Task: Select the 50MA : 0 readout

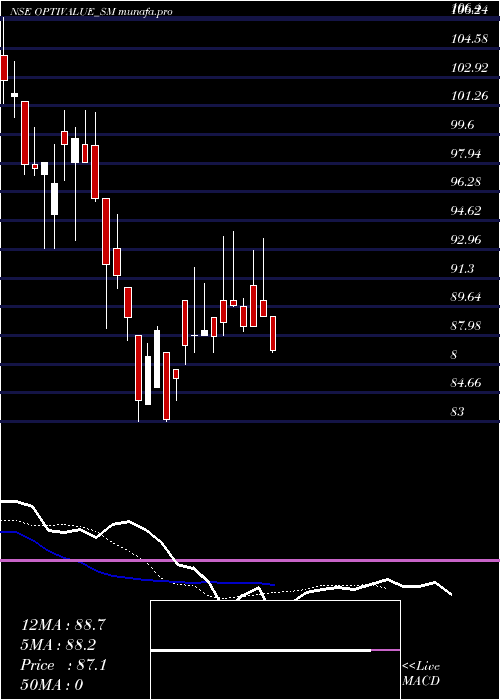Action: tap(52, 685)
